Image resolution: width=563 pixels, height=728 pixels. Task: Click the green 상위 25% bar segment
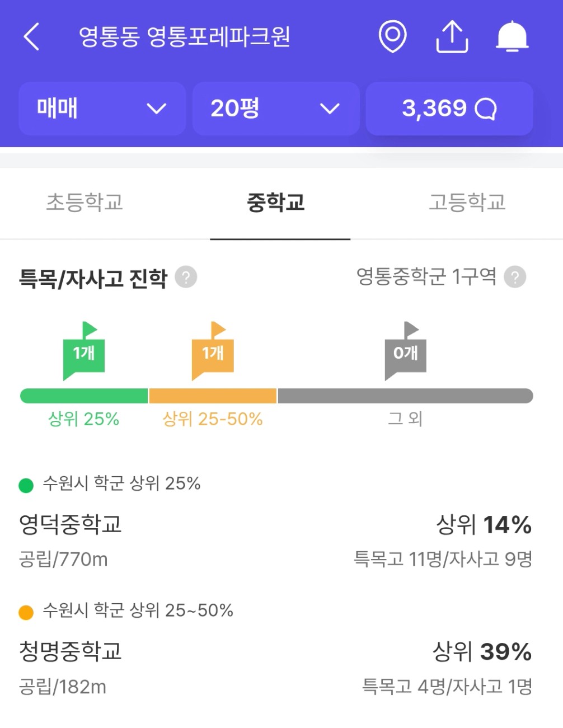coord(84,396)
